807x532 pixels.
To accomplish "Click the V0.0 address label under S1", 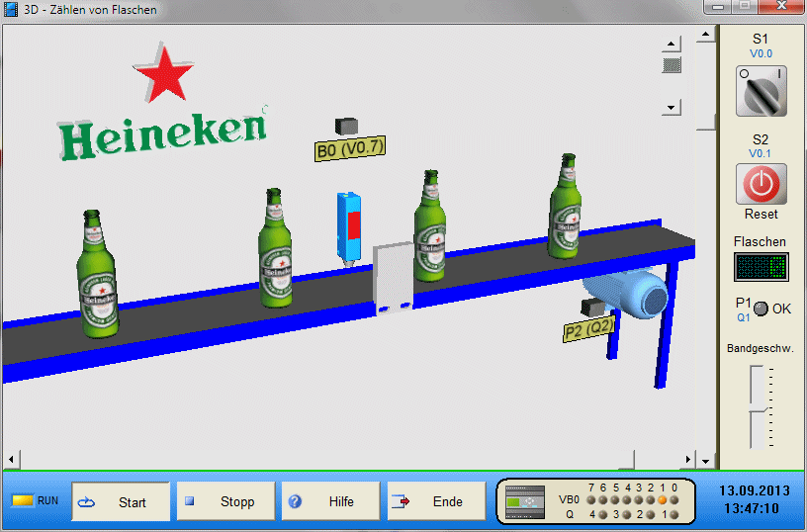I will pyautogui.click(x=761, y=53).
